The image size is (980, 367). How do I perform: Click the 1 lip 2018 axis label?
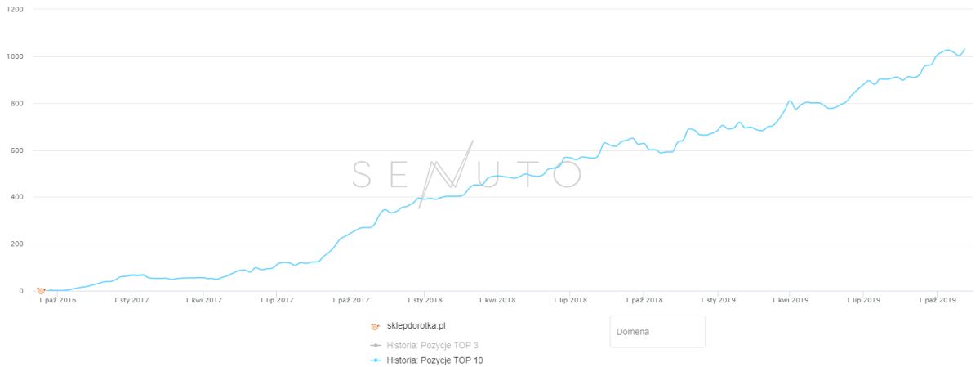[x=569, y=301]
